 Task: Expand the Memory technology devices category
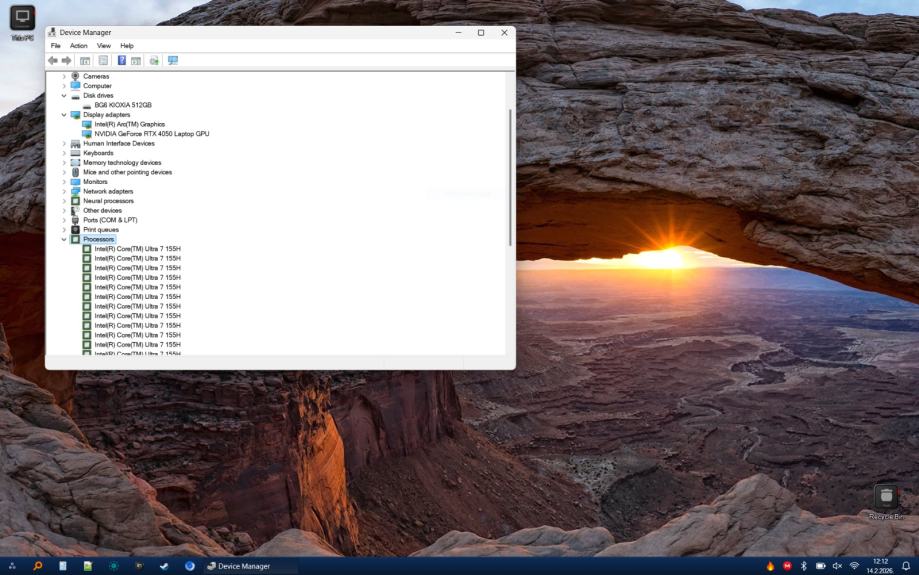(x=64, y=162)
